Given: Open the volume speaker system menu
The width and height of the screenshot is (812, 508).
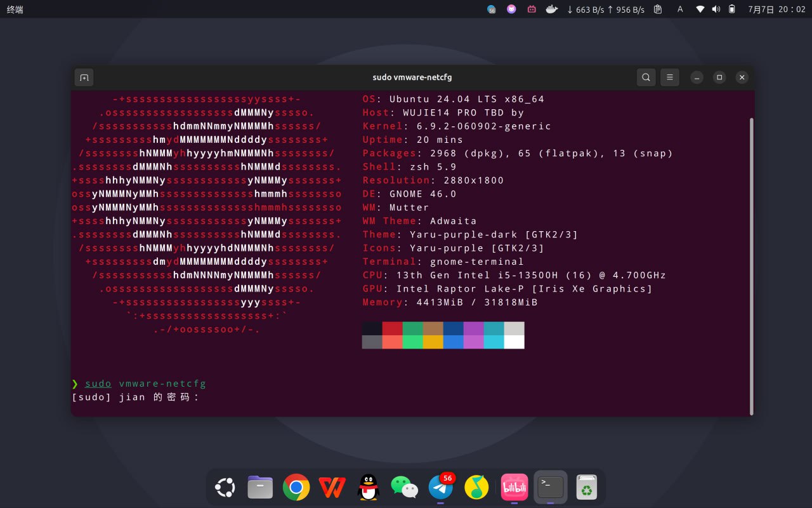Looking at the screenshot, I should (x=716, y=10).
